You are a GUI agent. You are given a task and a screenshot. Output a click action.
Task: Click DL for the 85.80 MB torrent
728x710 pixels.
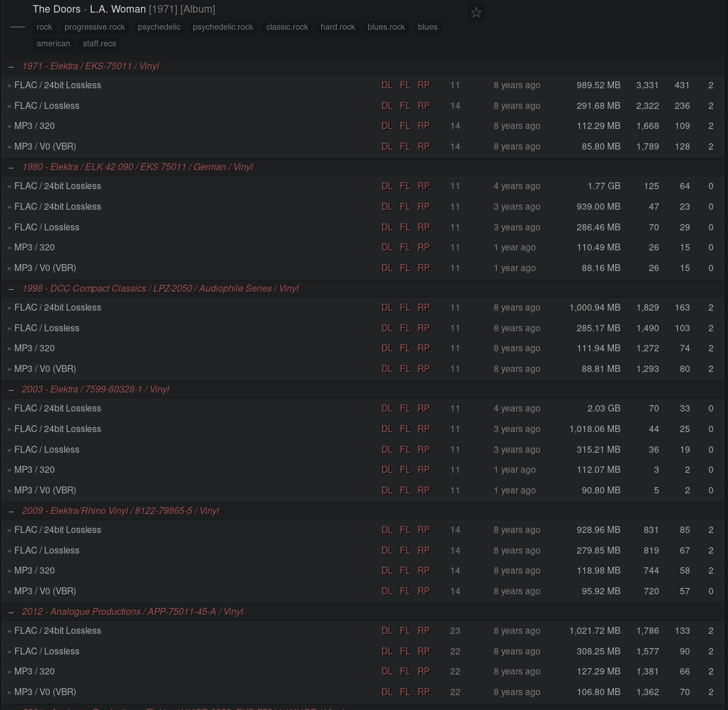(x=387, y=146)
